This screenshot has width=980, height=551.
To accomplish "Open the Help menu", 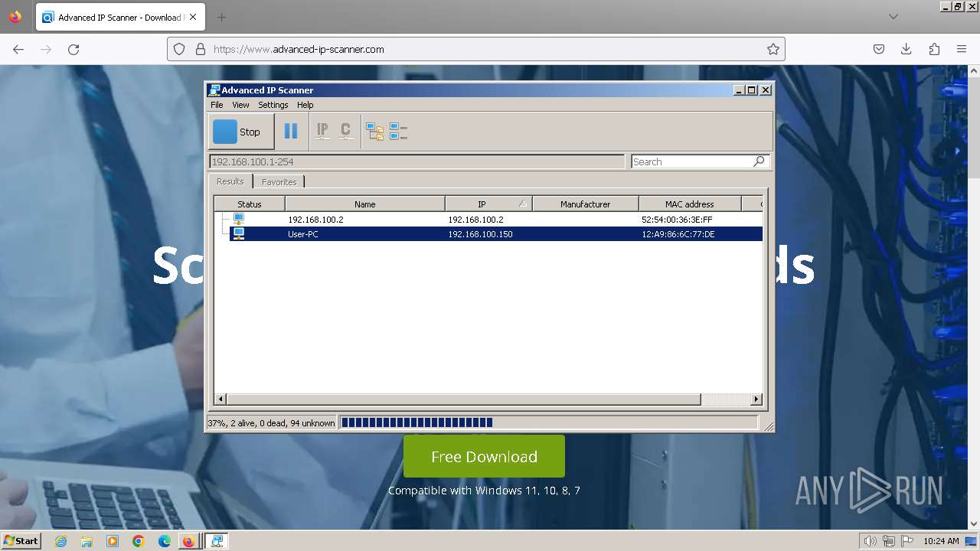I will point(305,105).
